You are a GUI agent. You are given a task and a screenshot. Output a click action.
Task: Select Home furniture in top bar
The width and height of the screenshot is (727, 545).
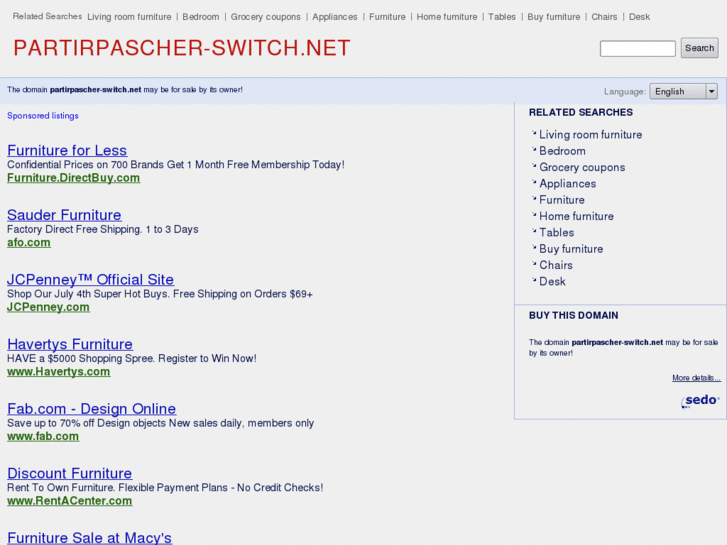coord(447,17)
